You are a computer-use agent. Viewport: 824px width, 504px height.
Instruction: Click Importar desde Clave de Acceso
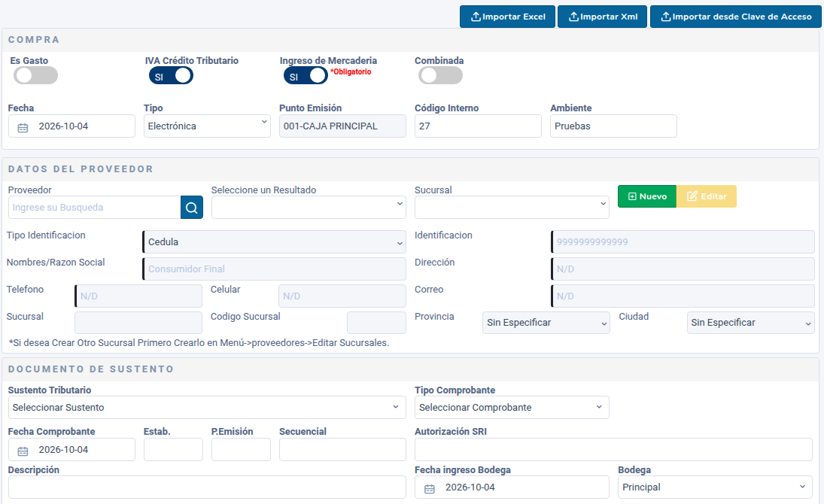click(x=736, y=17)
